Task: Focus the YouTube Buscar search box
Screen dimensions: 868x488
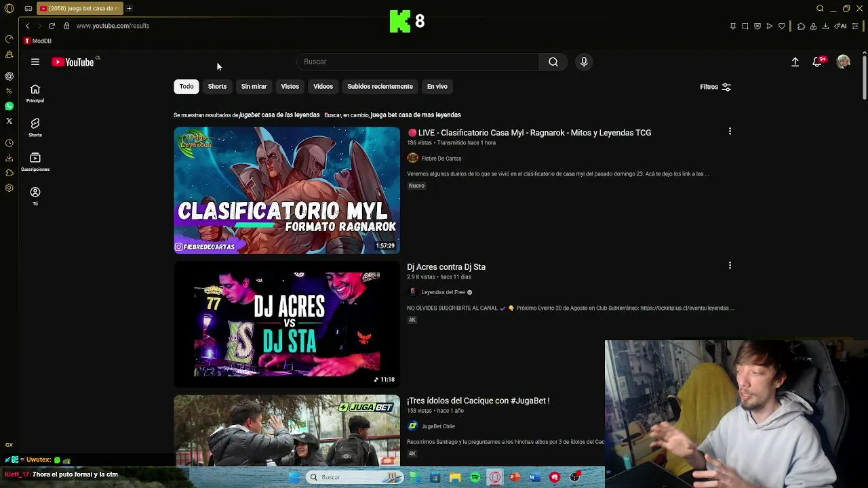Action: coord(418,62)
